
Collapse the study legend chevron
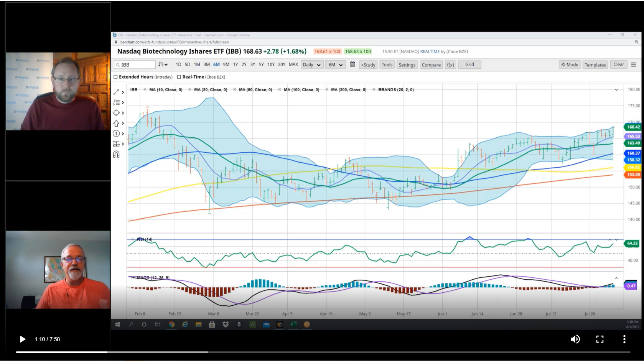click(616, 90)
